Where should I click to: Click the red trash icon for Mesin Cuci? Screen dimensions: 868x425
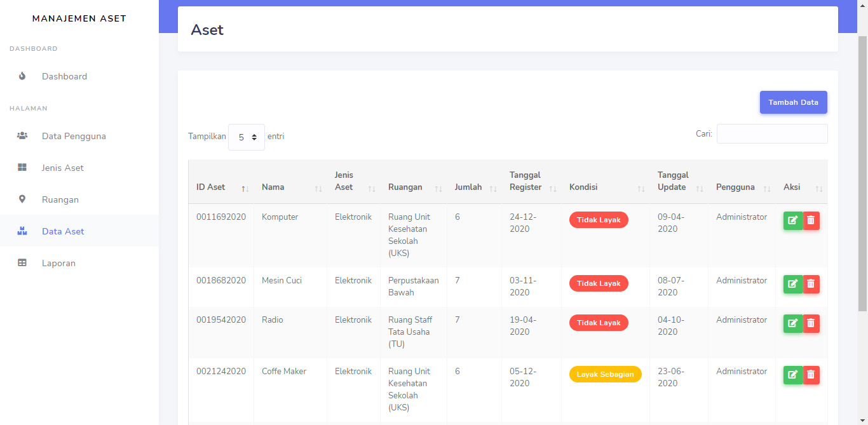click(811, 284)
